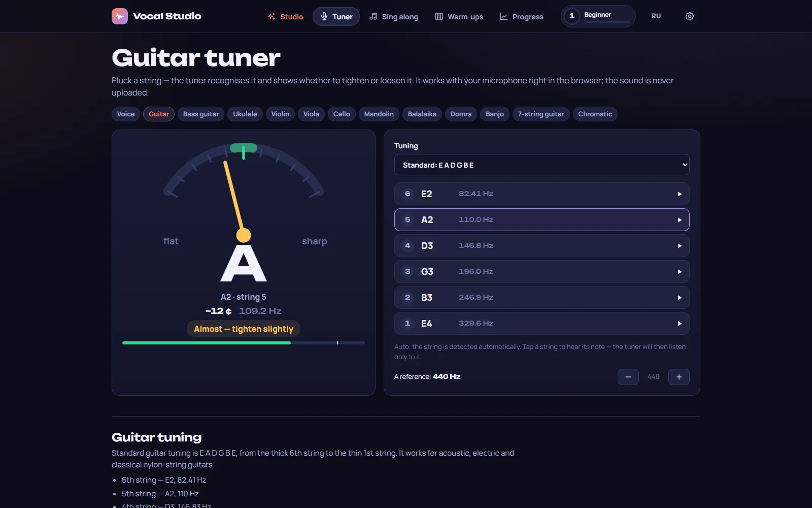Open the settings gear icon

tap(689, 16)
